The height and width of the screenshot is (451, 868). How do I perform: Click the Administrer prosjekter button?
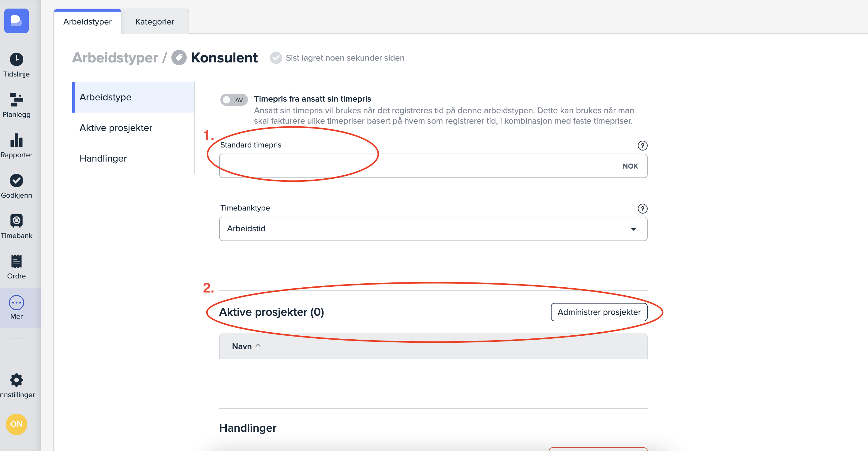599,312
